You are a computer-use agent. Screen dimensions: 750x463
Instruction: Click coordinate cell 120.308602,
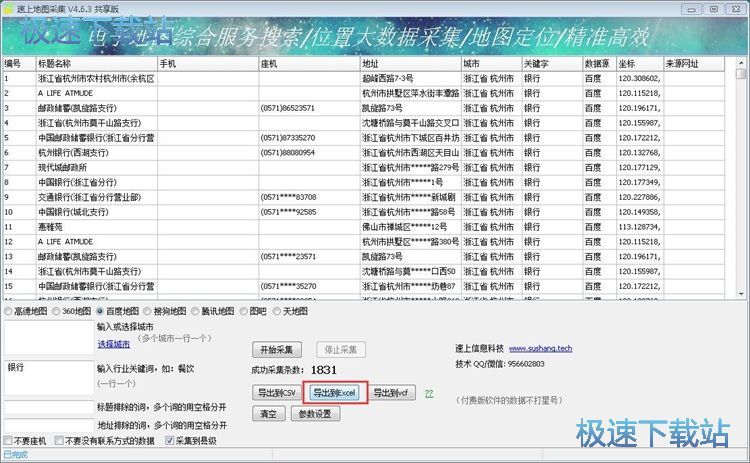point(639,78)
